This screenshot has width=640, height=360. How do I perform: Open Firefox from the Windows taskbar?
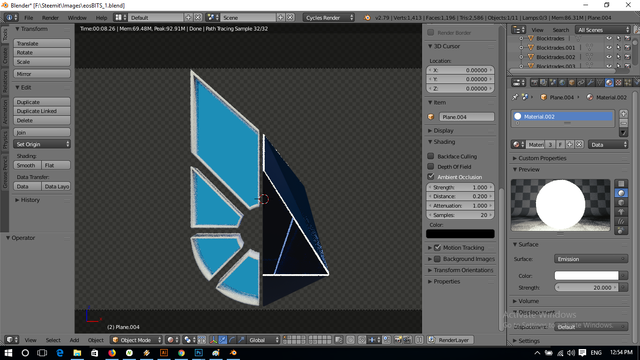[112, 353]
